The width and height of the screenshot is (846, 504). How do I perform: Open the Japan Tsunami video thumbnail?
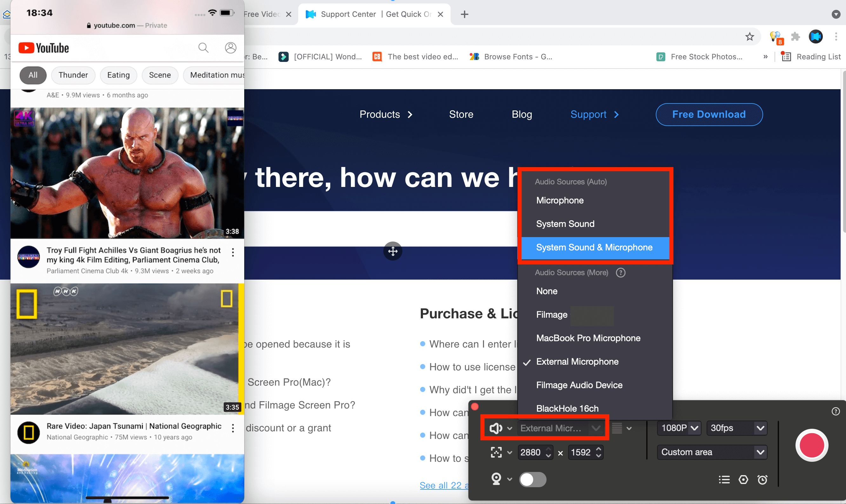tap(127, 349)
